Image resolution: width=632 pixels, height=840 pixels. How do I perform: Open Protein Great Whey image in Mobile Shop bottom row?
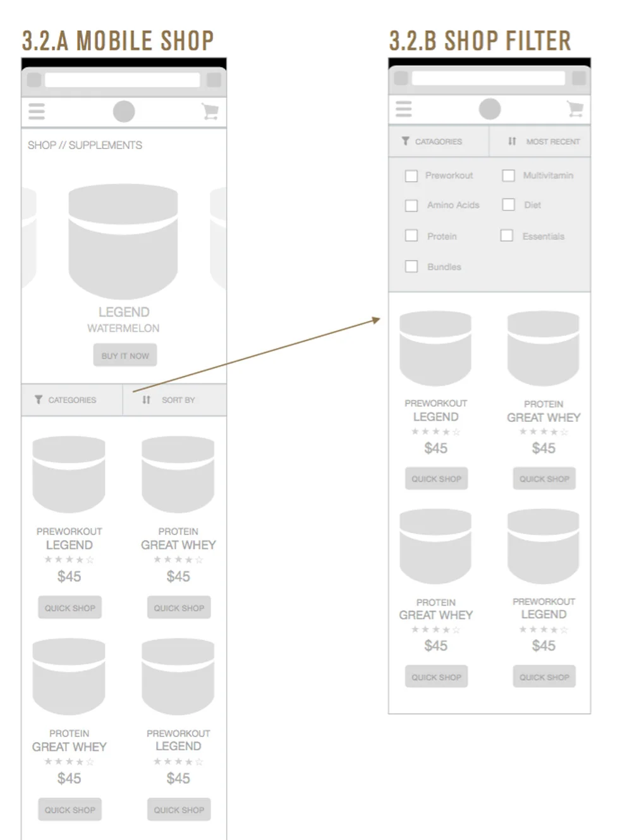pyautogui.click(x=69, y=676)
